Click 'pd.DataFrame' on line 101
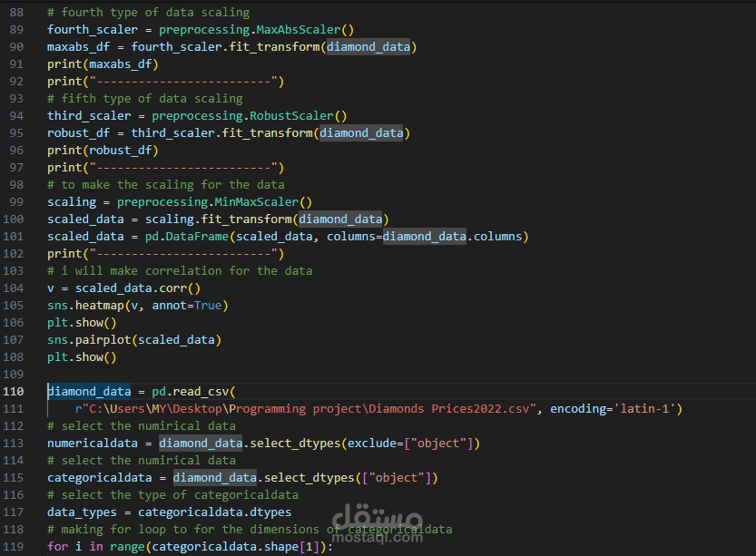The height and width of the screenshot is (556, 756). point(187,237)
